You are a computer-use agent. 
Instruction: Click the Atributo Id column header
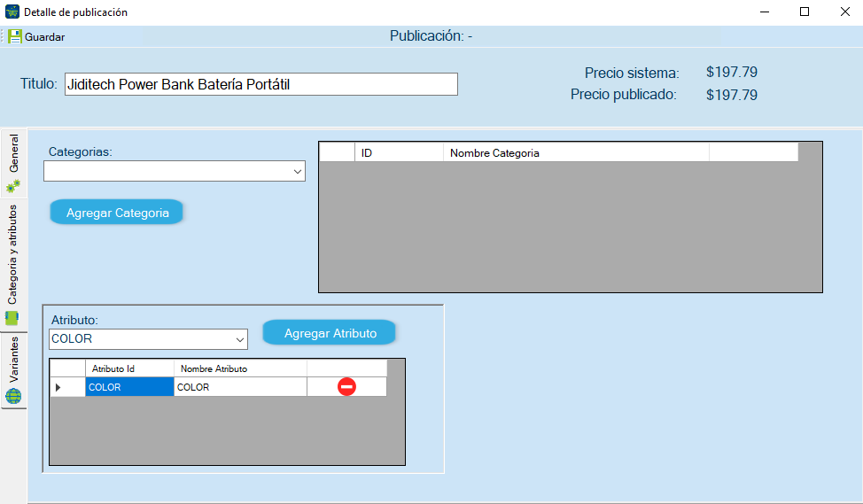pyautogui.click(x=129, y=368)
